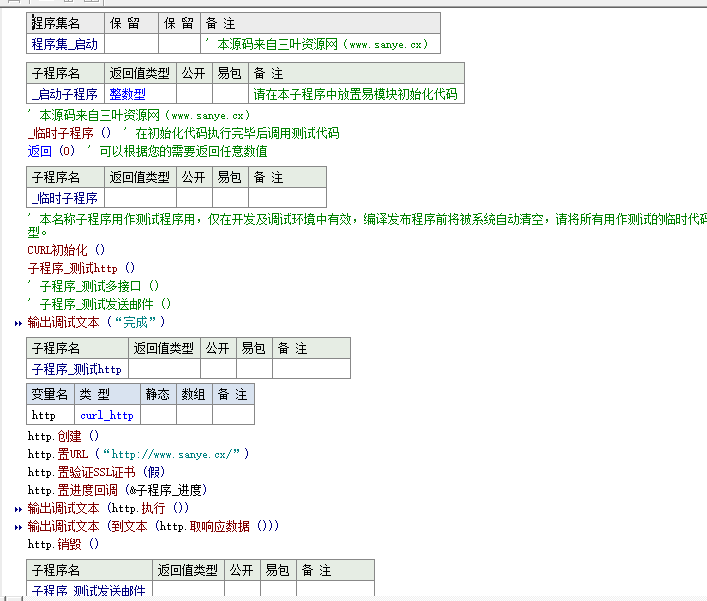Viewport: 707px width, 601px height.
Task: Click the _临时子程序 () call line
Action: point(69,133)
